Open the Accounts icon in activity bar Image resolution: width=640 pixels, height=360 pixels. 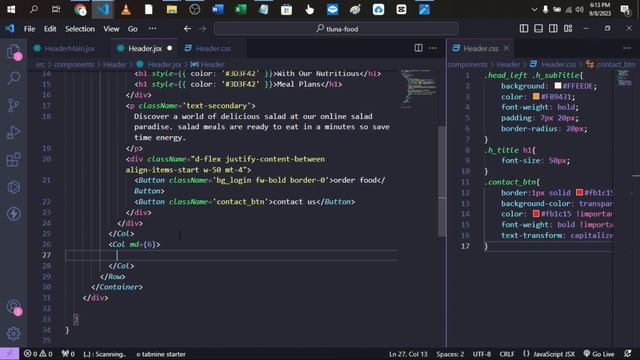tap(13, 307)
